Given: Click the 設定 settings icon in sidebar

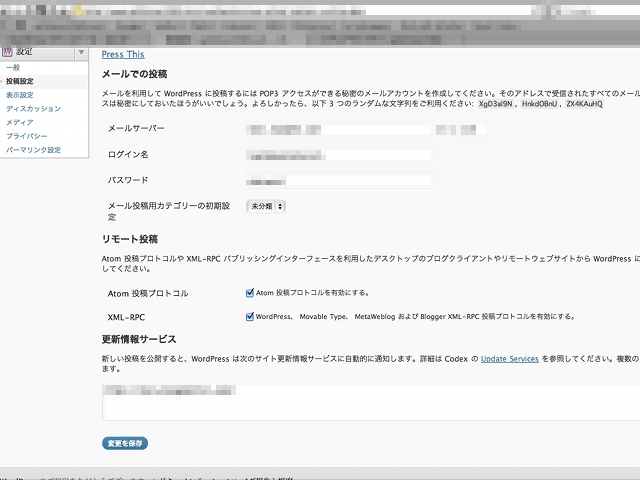Looking at the screenshot, I should 7,52.
